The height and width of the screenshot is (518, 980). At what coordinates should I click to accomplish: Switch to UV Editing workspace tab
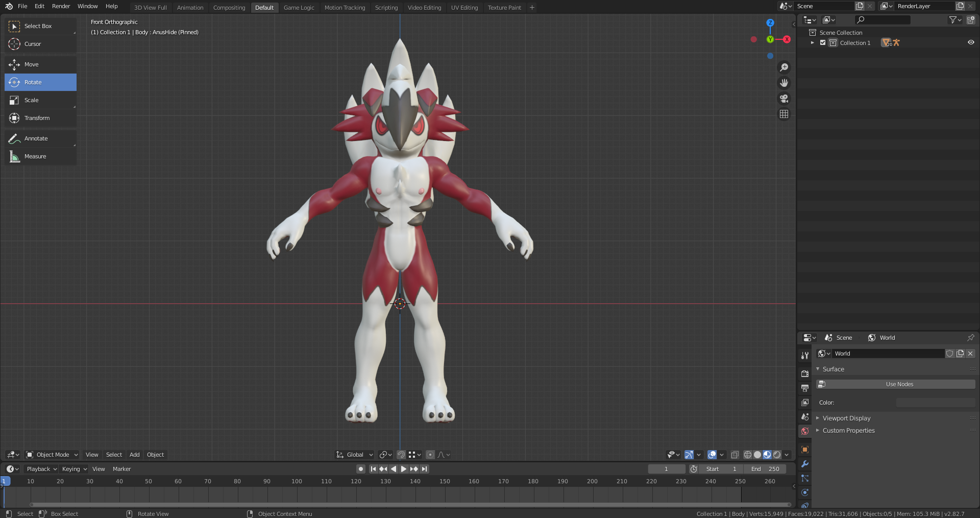464,8
